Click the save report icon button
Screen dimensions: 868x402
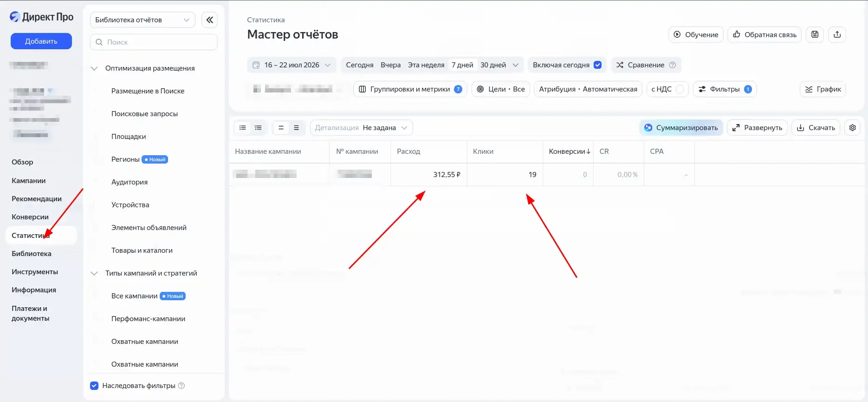(815, 34)
